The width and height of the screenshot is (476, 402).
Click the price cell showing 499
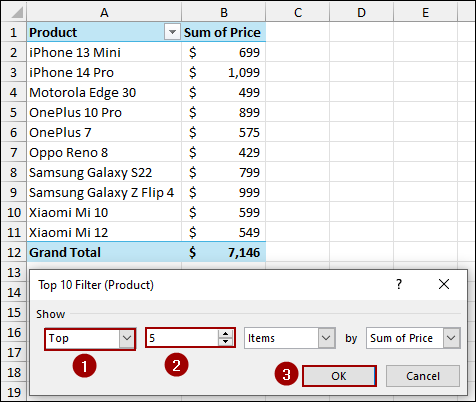tap(224, 92)
